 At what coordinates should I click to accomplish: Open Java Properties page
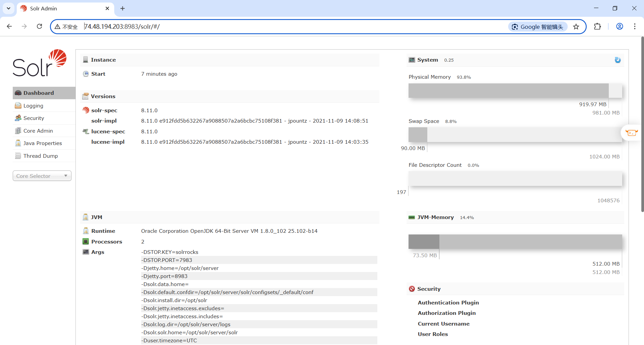[x=44, y=143]
